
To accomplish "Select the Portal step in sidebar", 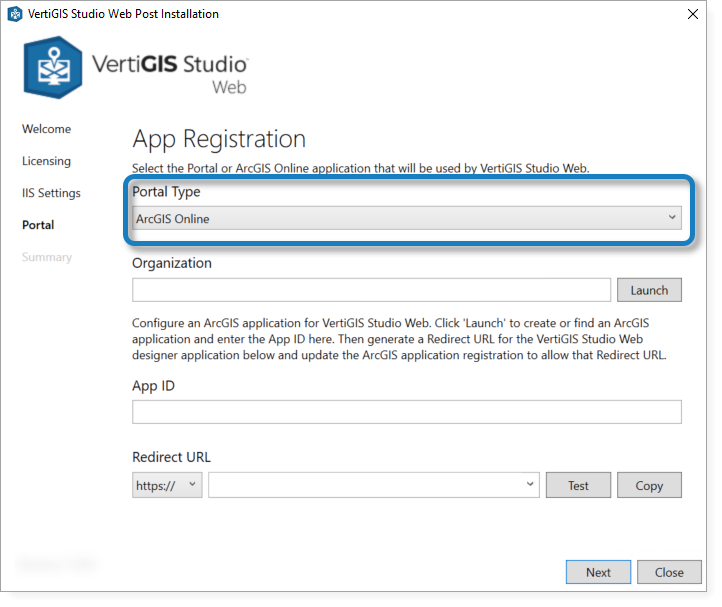I will coord(38,225).
